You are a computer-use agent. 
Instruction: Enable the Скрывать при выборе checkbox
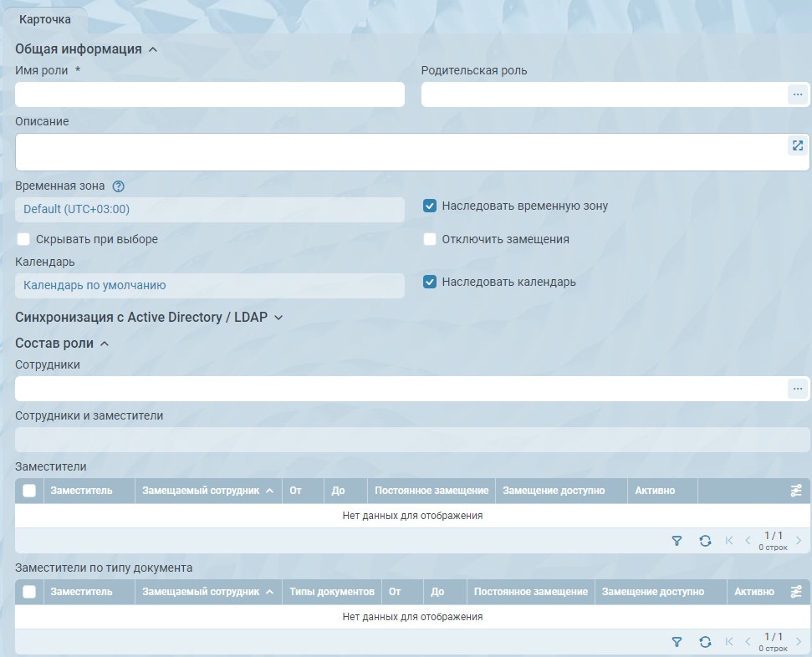(23, 239)
